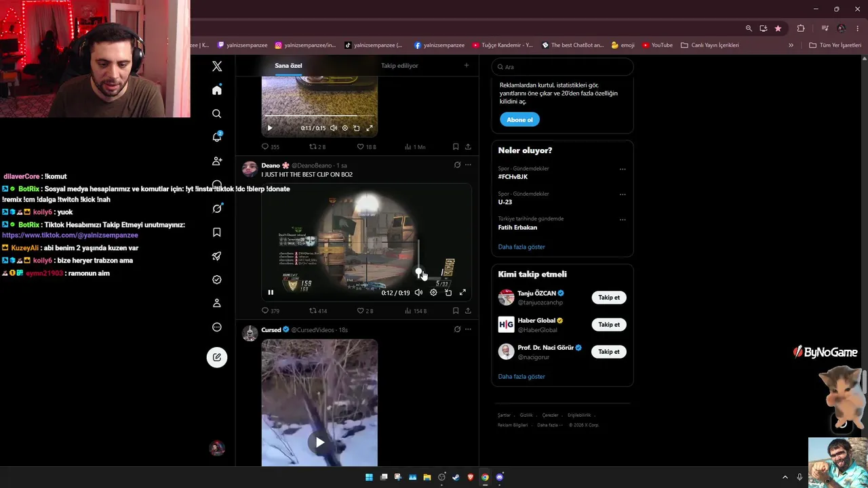
Task: Open the X logo home link
Action: [217, 66]
